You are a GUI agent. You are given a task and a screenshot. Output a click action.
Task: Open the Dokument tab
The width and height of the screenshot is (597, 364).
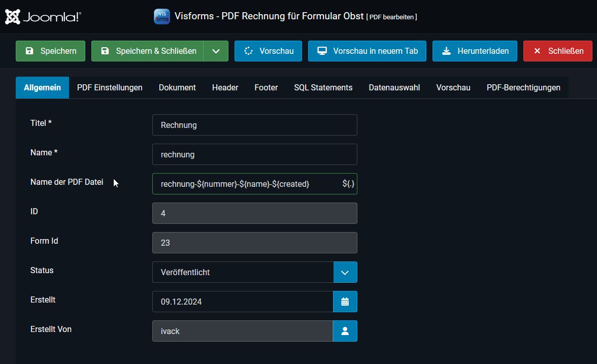(177, 87)
